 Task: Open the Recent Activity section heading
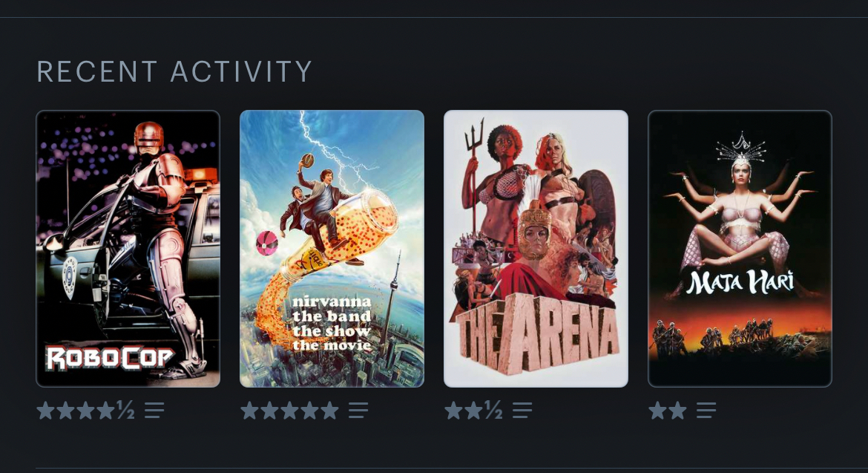click(x=174, y=72)
